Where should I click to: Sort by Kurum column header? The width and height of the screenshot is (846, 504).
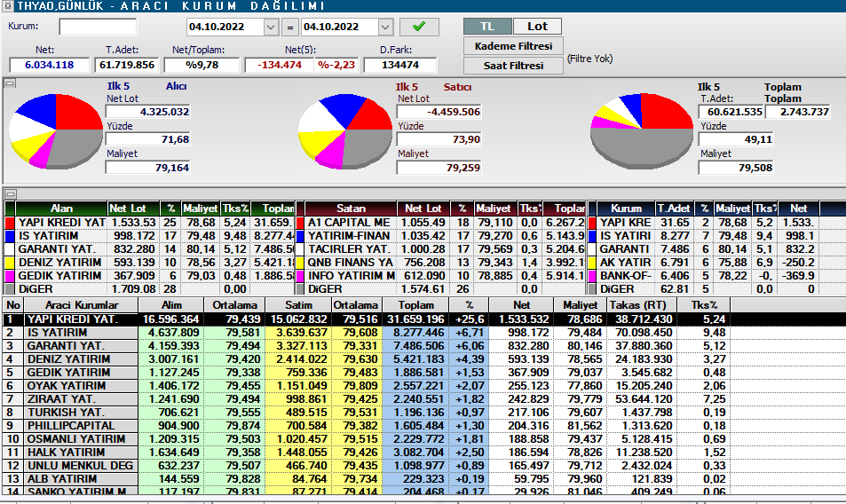[626, 209]
